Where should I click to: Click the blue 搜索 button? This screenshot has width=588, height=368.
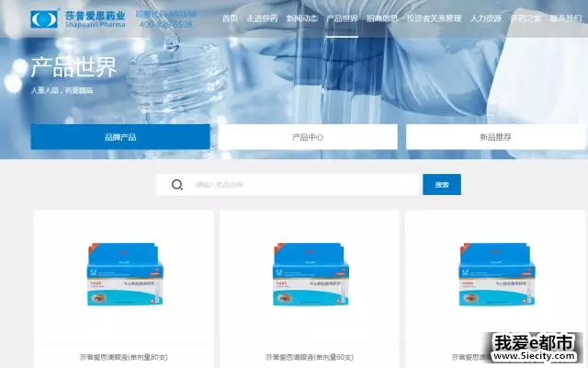442,184
